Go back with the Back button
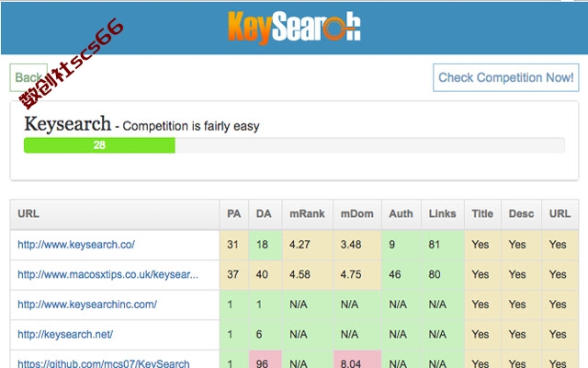Screen dimensions: 588x368 click(28, 77)
